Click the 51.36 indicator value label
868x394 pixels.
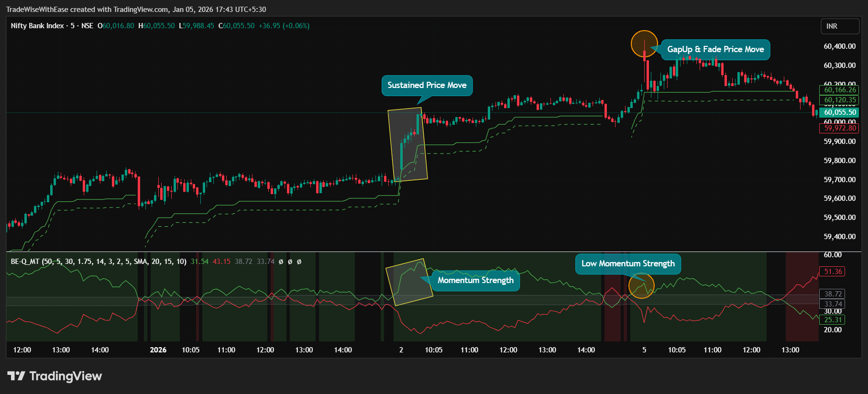pyautogui.click(x=833, y=272)
